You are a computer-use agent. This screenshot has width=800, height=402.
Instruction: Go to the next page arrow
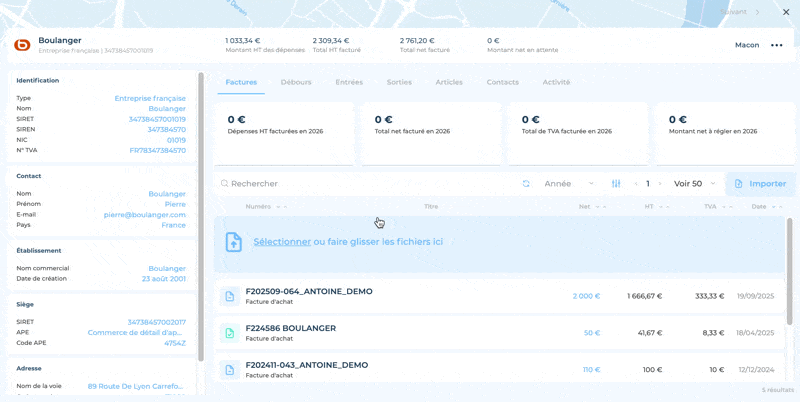point(660,184)
